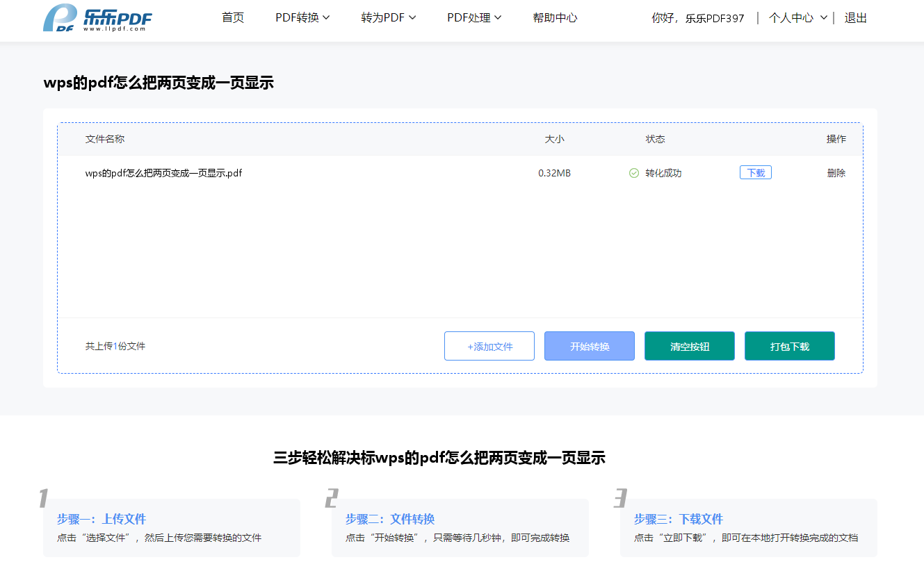This screenshot has height=587, width=924.
Task: Click the 状态 column header
Action: coord(655,139)
